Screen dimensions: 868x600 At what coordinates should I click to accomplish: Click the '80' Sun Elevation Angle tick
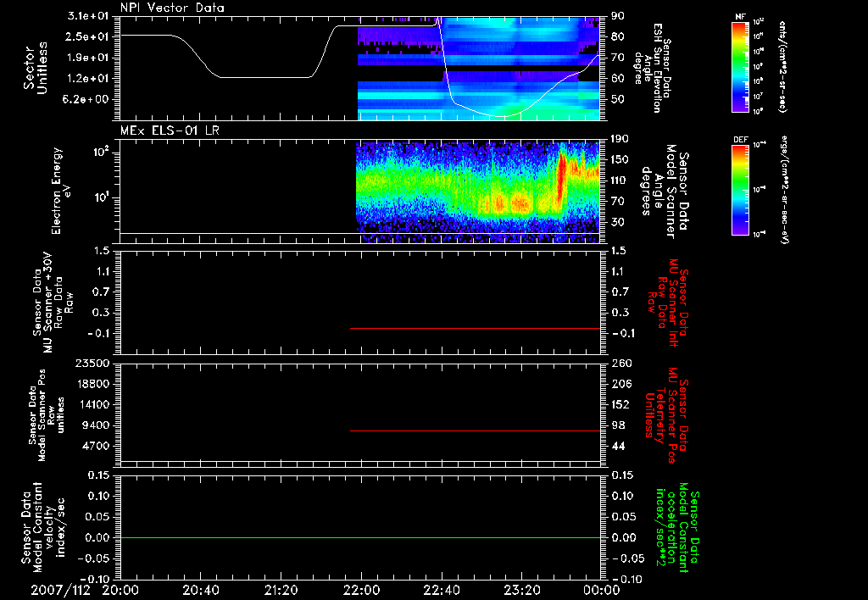tap(618, 36)
